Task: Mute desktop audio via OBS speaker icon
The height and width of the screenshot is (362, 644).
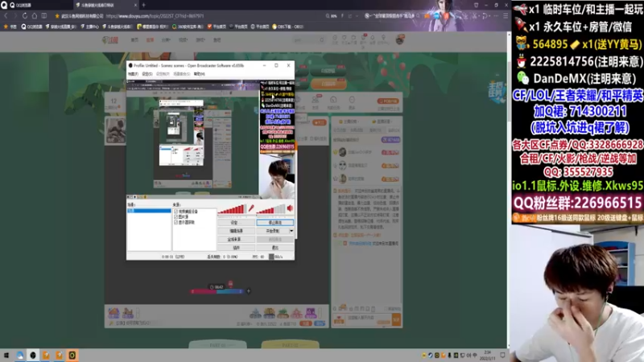Action: coord(290,208)
